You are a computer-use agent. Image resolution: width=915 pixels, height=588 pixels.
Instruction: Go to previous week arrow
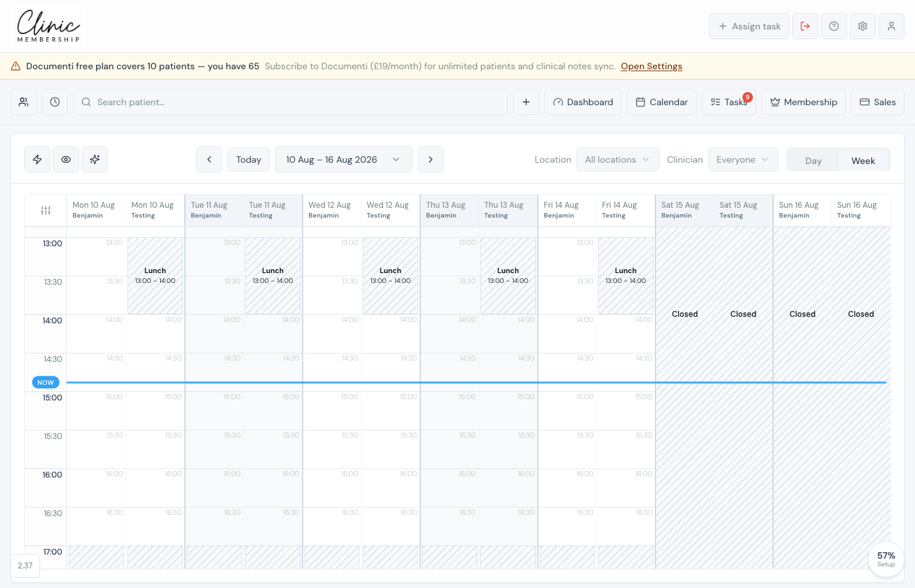209,159
